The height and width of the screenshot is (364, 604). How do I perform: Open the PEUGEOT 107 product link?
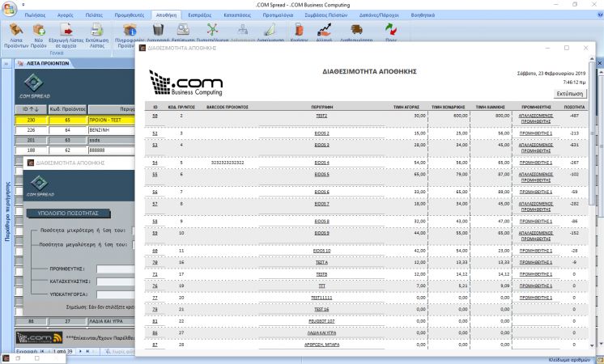(x=321, y=321)
